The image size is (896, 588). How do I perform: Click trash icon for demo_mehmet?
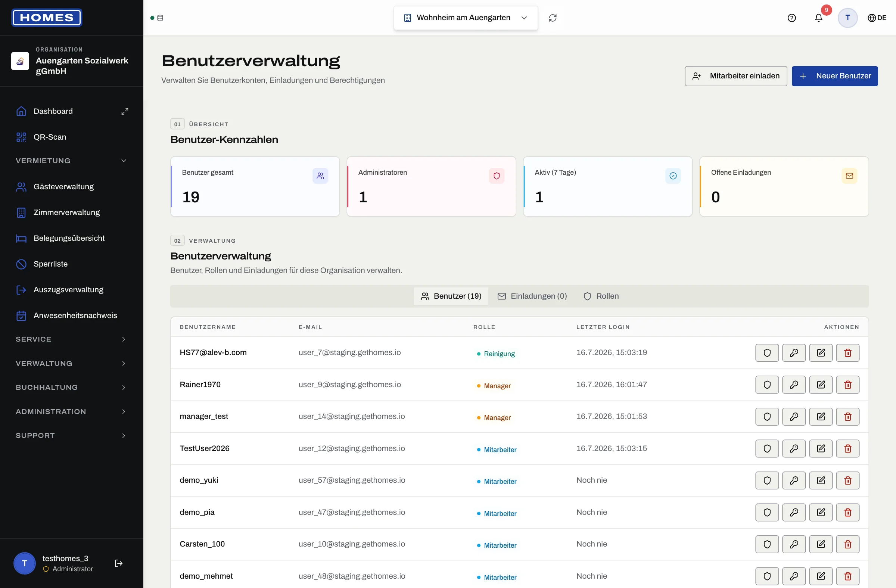[847, 576]
